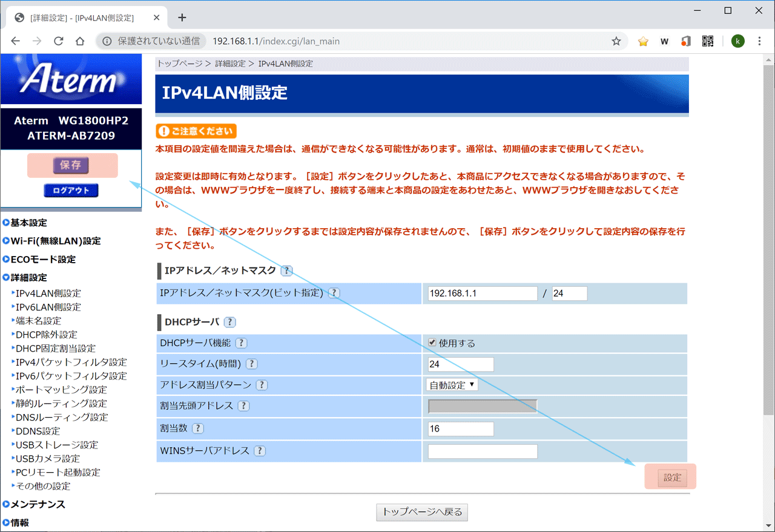Open 静的ルーティング設定
The image size is (775, 532).
tap(61, 404)
